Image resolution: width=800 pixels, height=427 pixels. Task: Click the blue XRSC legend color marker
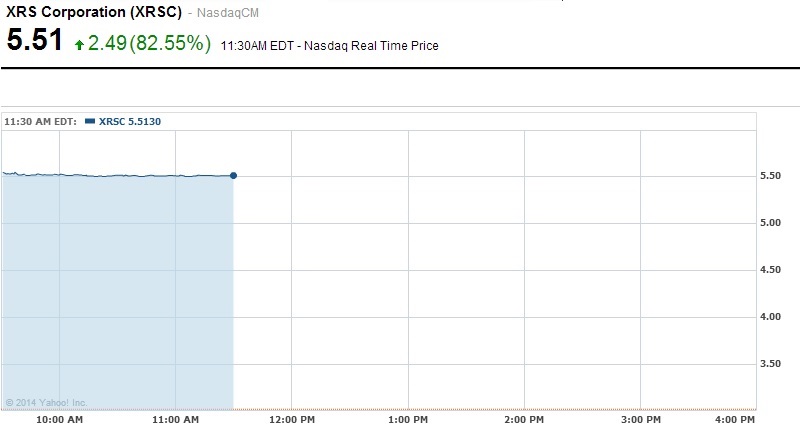[91, 121]
